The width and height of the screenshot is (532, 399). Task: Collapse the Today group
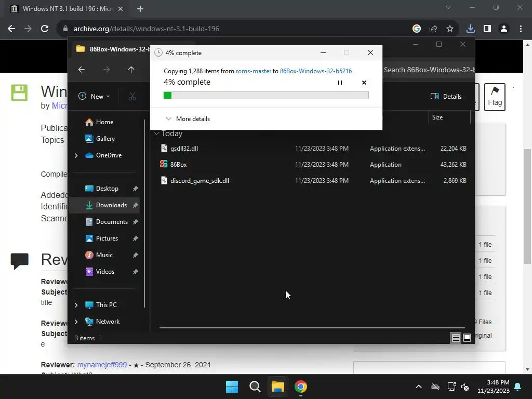(157, 134)
